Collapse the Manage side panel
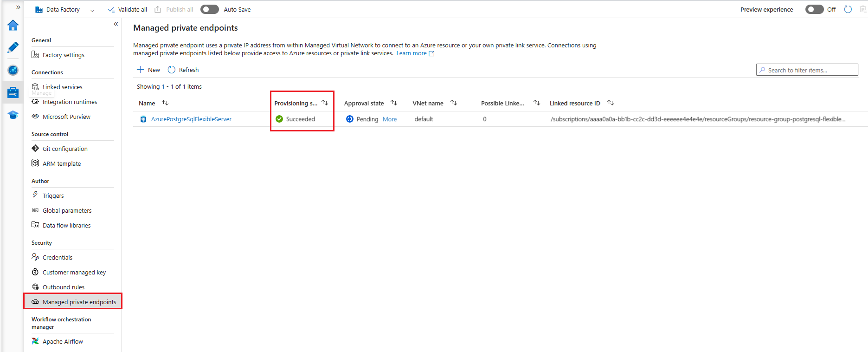The image size is (868, 352). [116, 24]
